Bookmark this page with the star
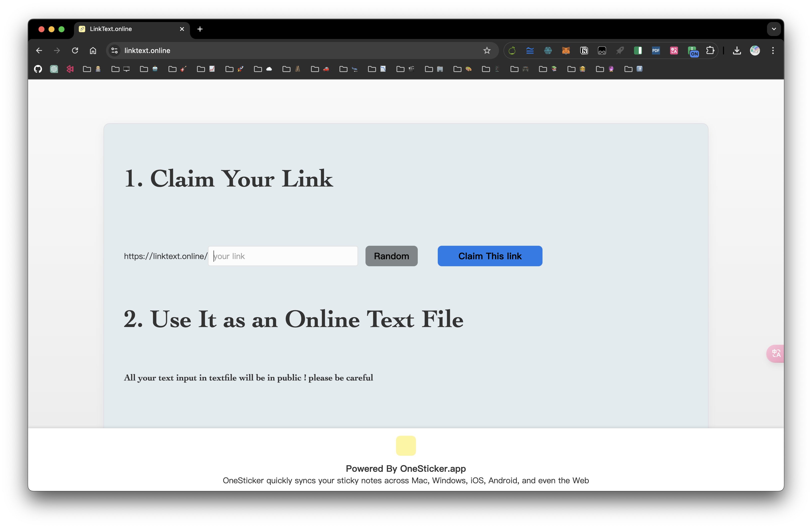Viewport: 812px width, 528px height. pos(487,50)
